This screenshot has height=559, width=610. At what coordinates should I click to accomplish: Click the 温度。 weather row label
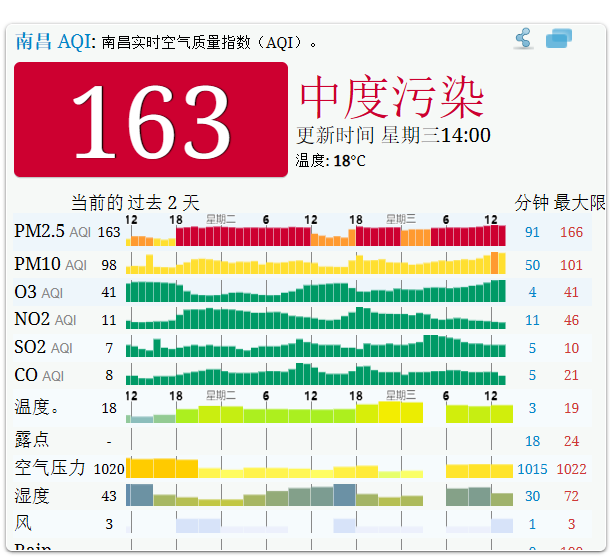point(36,408)
